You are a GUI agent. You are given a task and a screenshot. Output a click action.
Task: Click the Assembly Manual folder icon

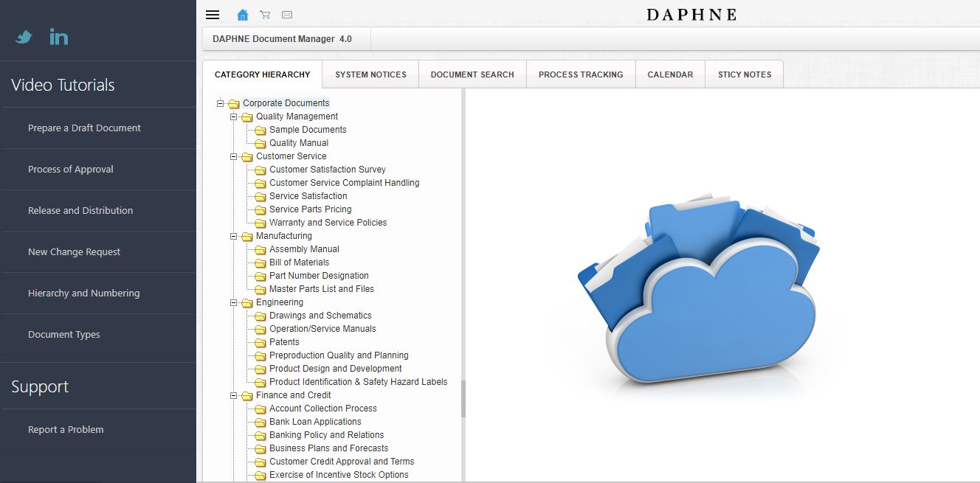(260, 250)
